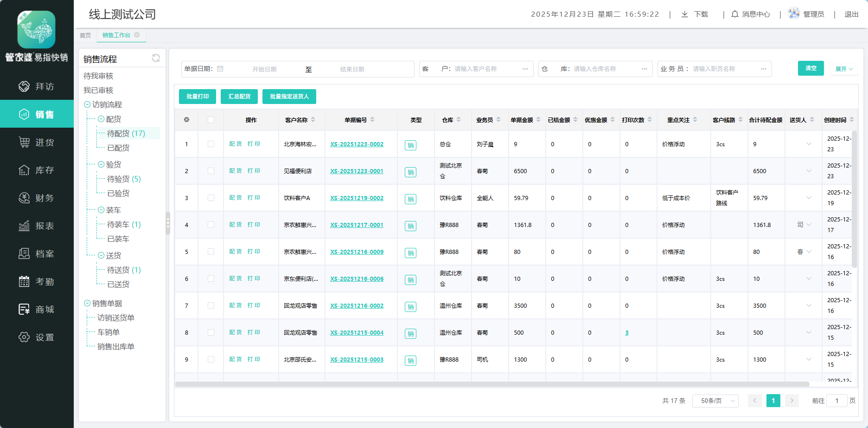
Task: Collapse the 销售单据 tree node
Action: (87, 303)
